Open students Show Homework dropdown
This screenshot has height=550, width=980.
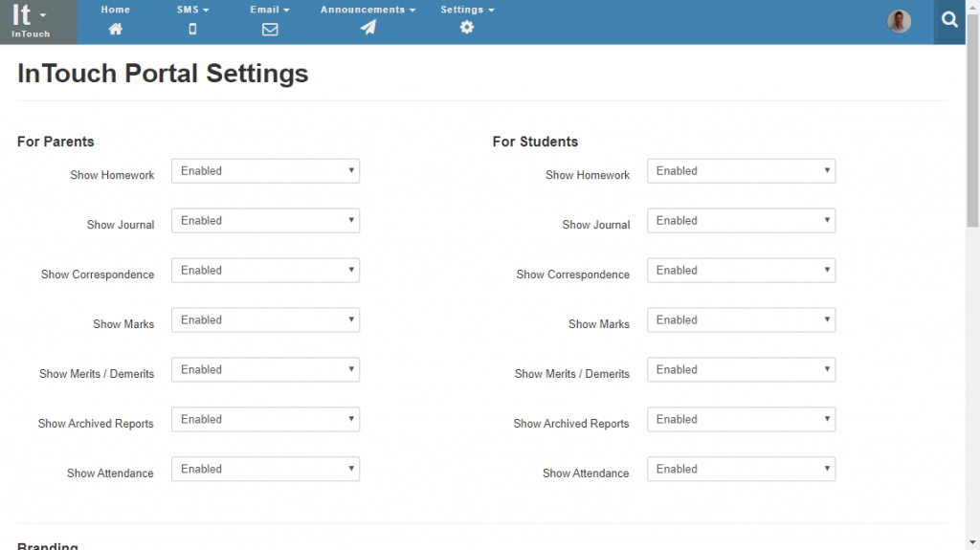point(742,170)
